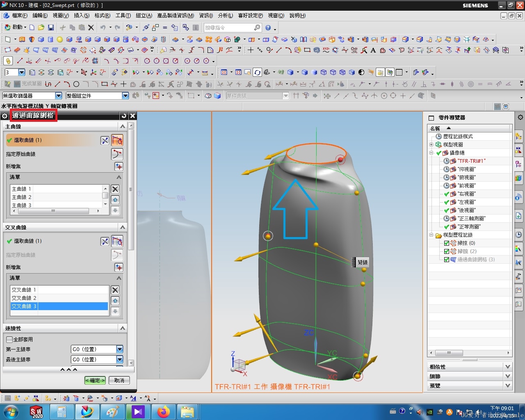The height and width of the screenshot is (420, 525).
Task: Click the Windows Start button
Action: [11, 412]
